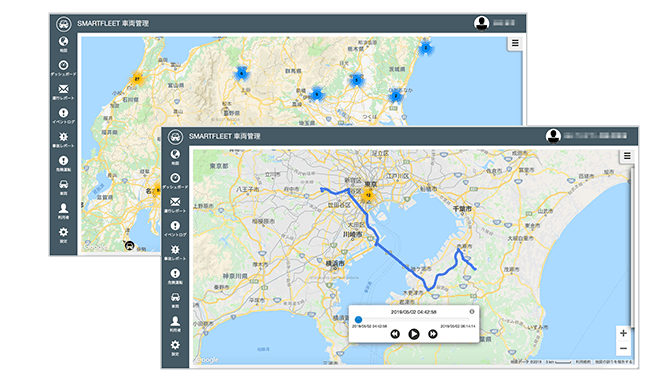Zoom out on the front map
This screenshot has width=672, height=378.
point(623,348)
